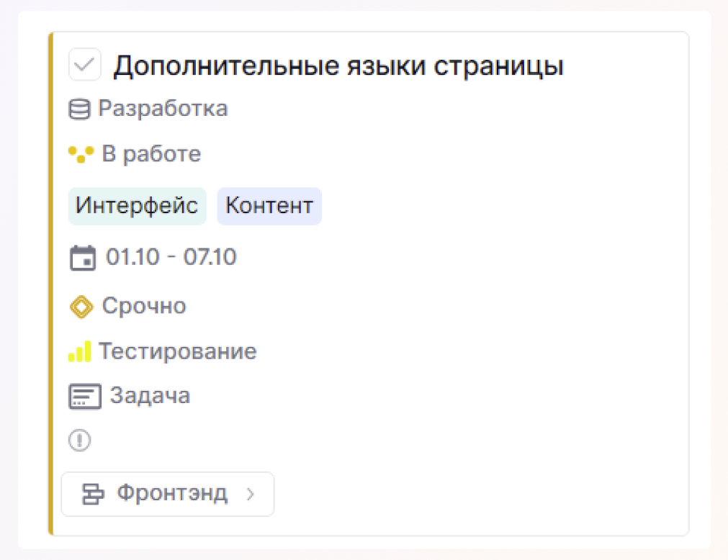The height and width of the screenshot is (560, 728).
Task: Expand the chevron next to Фронтэнд
Action: [x=251, y=494]
